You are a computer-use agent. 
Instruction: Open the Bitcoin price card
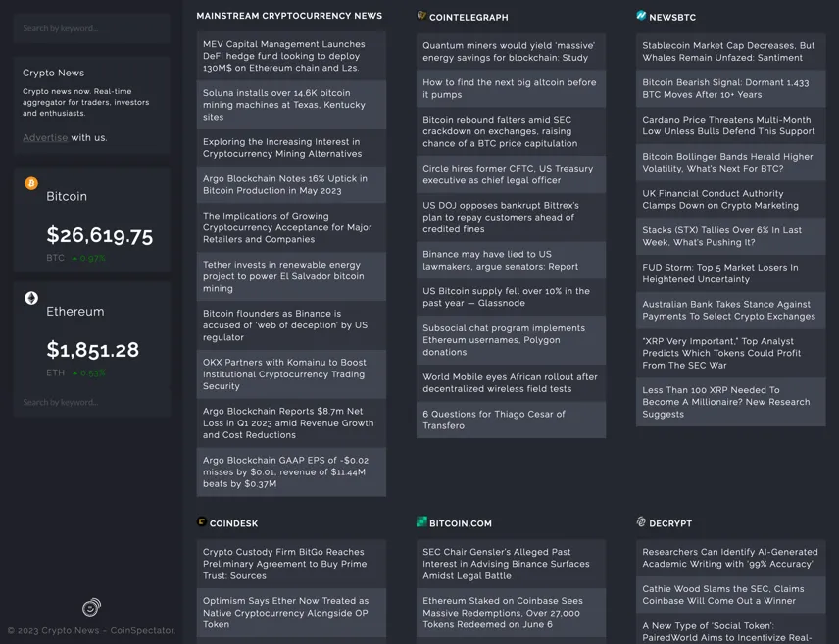(x=92, y=220)
